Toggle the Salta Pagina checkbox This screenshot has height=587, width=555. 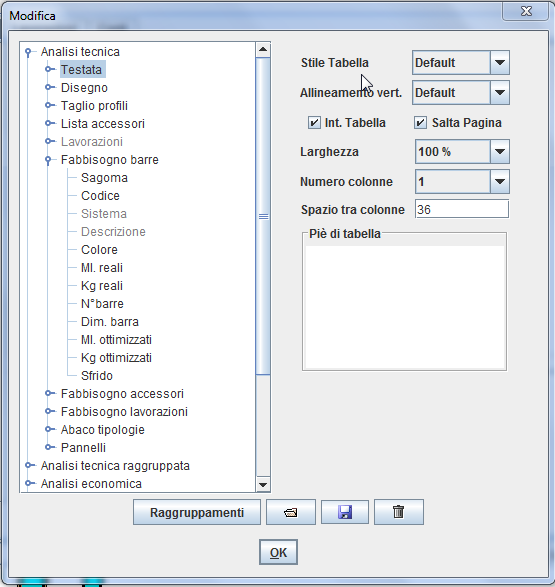(420, 122)
